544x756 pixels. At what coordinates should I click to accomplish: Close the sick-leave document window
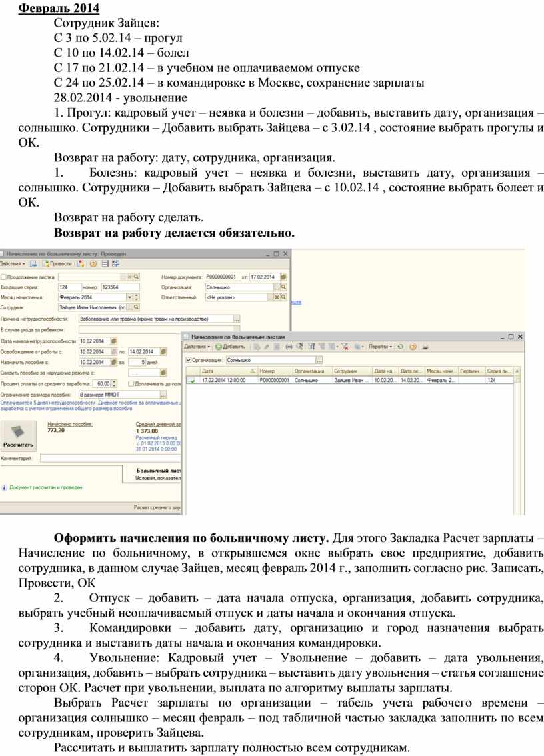285,253
